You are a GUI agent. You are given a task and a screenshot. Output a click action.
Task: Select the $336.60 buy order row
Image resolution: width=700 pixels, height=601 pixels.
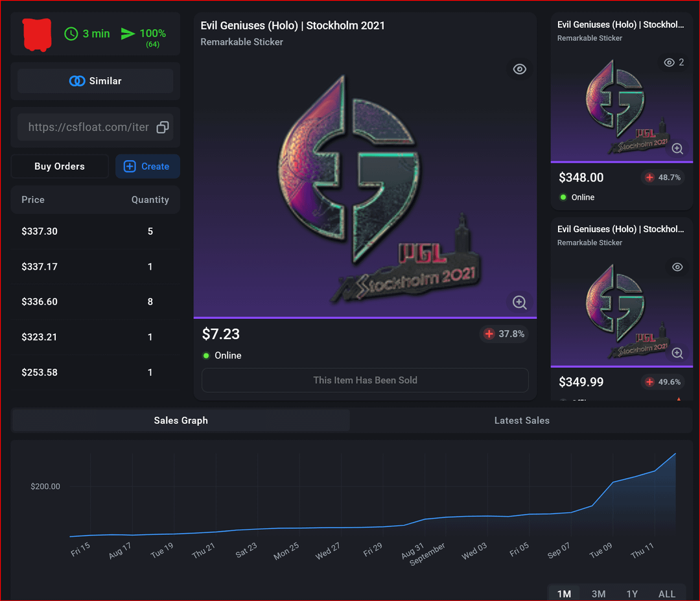(x=95, y=302)
